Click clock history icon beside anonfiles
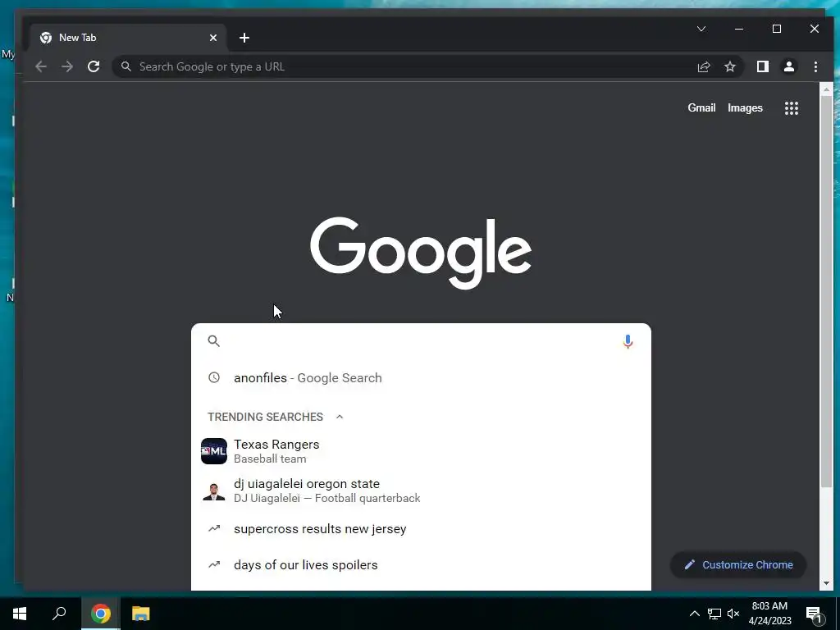Screen dimensions: 840x630 (214, 377)
